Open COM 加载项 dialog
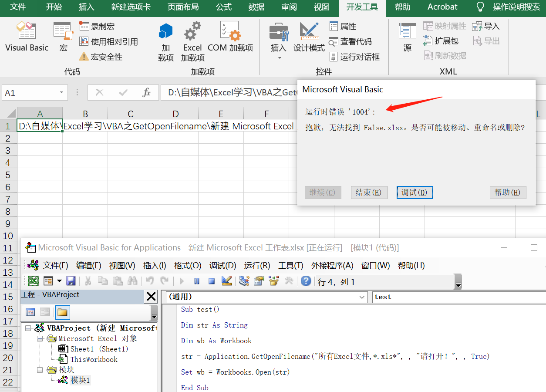This screenshot has width=546, height=392. 230,37
